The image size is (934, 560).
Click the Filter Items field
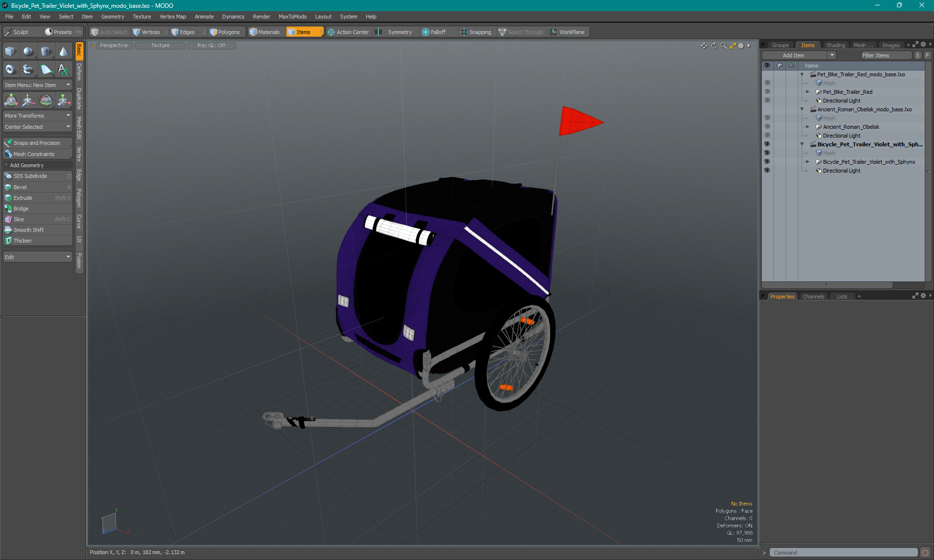point(885,55)
